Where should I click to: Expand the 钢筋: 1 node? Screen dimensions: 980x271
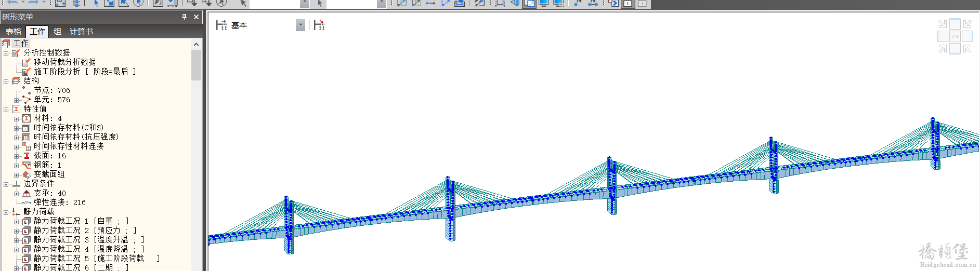(x=17, y=165)
